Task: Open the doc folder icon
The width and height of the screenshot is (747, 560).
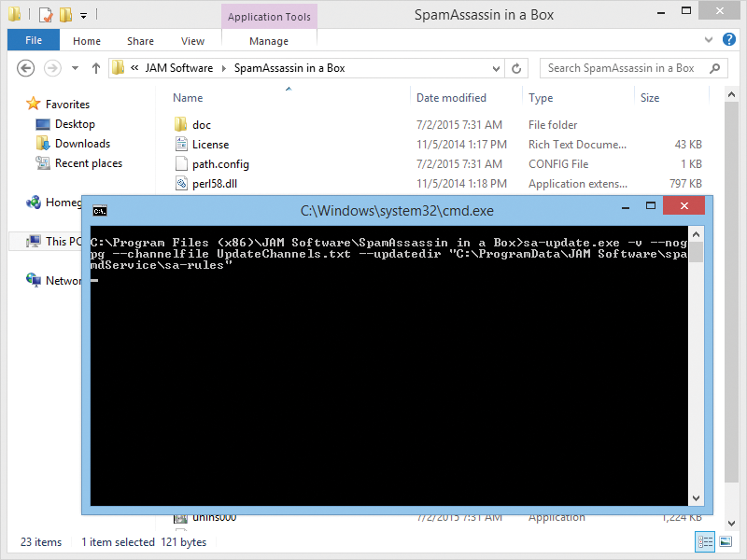Action: [179, 124]
